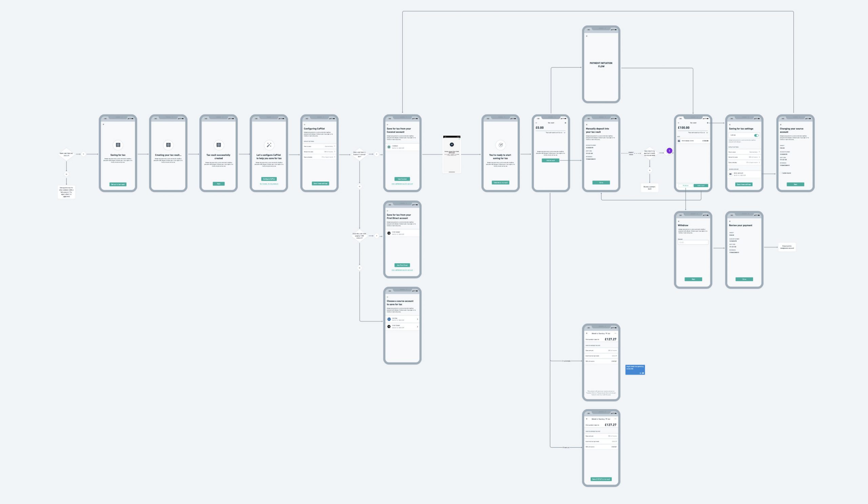Click safe icon on Saving for tax screen
The width and height of the screenshot is (868, 504).
tap(118, 145)
